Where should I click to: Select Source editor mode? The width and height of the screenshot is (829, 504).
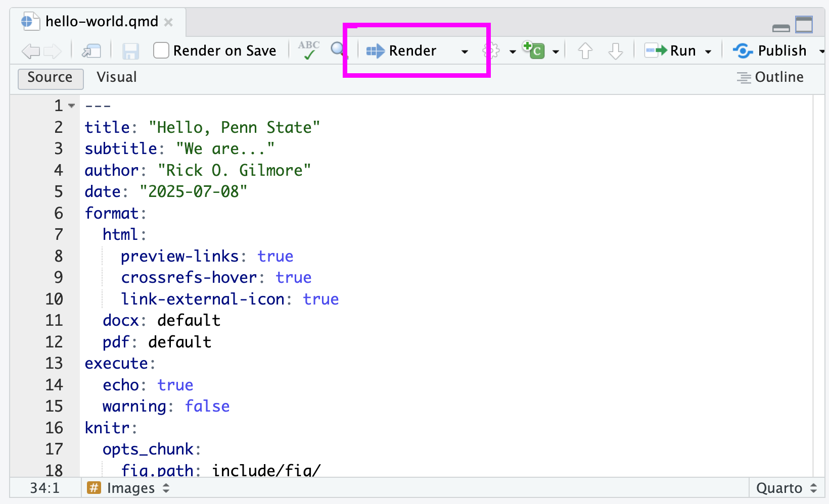click(x=50, y=78)
